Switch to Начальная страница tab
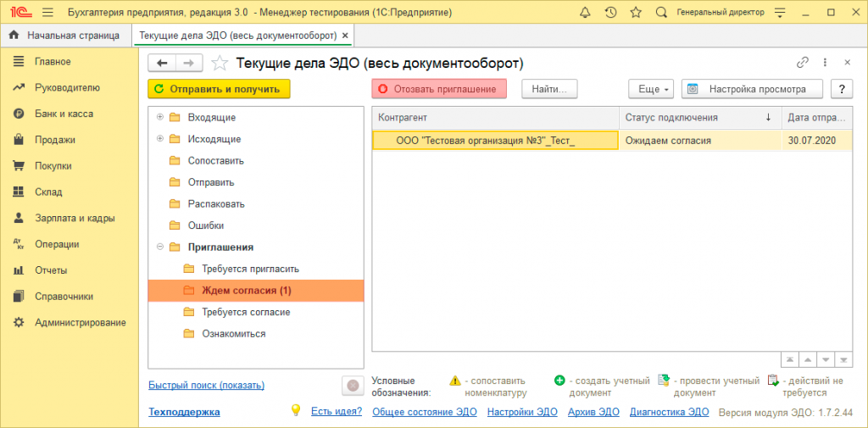This screenshot has height=428, width=868. (66, 36)
